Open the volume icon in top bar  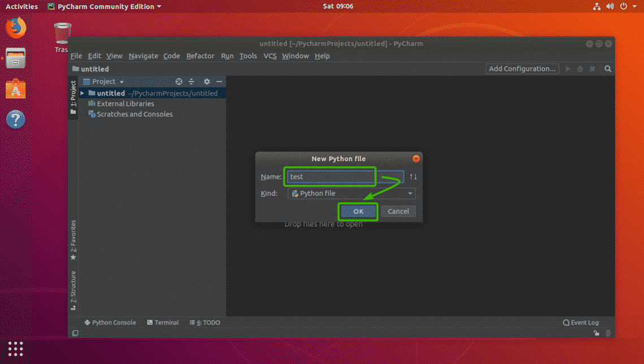click(610, 6)
